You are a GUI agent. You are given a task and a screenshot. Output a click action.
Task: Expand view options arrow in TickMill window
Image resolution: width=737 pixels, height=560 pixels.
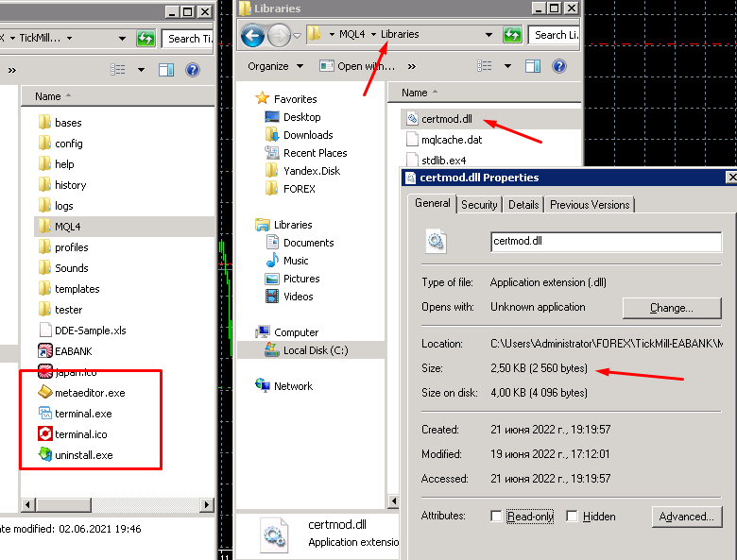click(x=141, y=70)
